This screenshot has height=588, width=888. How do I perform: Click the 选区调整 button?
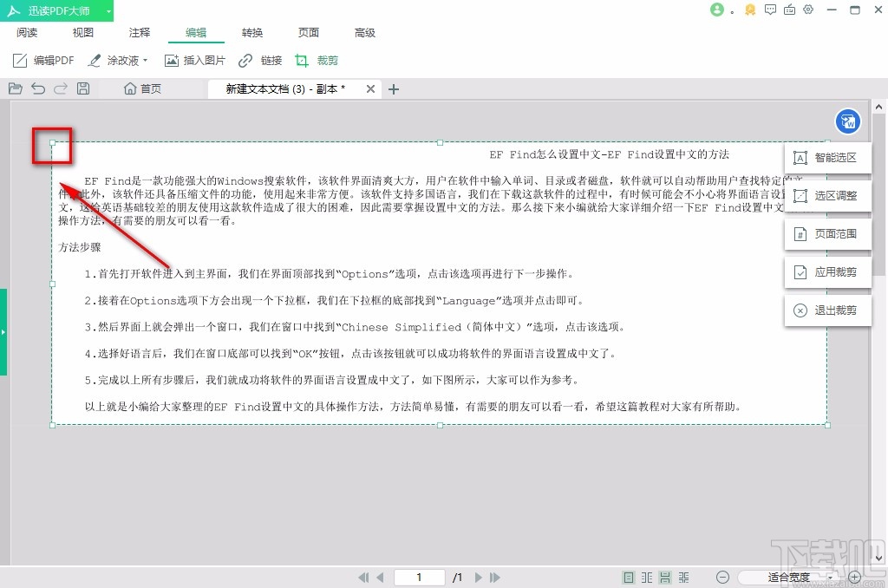[827, 196]
